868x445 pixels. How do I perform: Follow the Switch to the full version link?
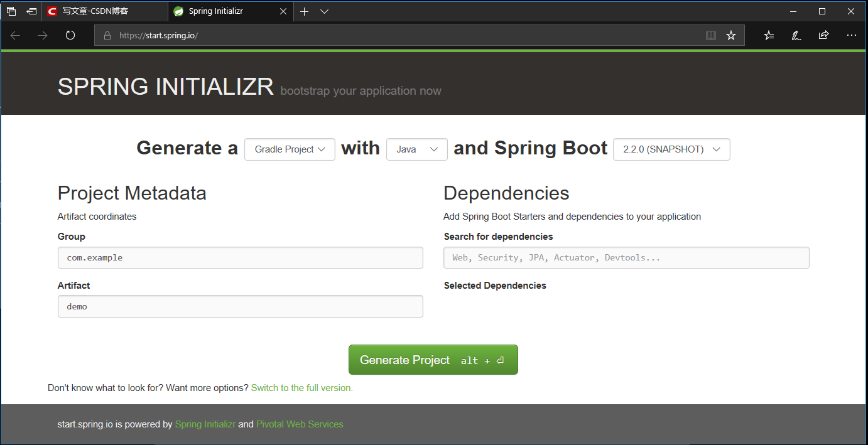click(x=302, y=388)
